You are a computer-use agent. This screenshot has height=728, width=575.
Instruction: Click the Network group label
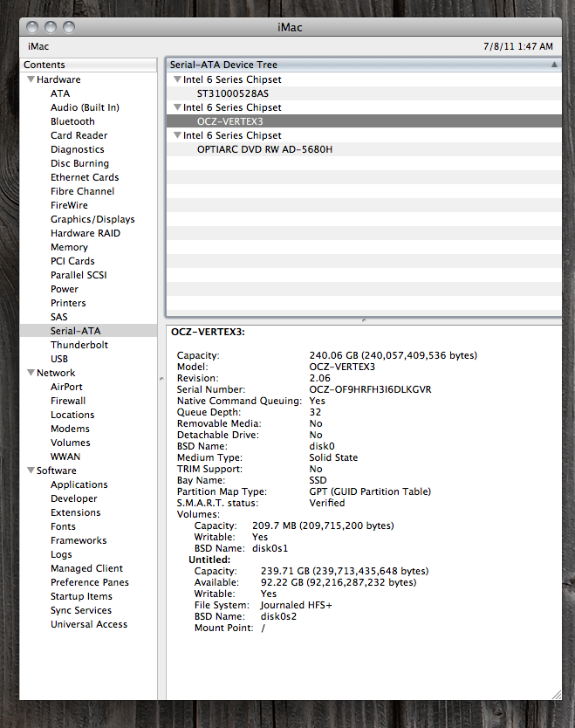[56, 373]
